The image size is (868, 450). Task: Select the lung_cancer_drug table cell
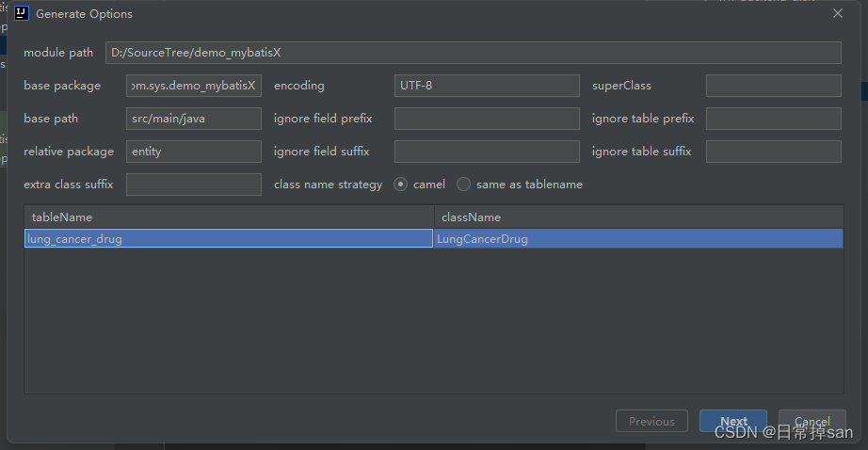click(x=229, y=238)
